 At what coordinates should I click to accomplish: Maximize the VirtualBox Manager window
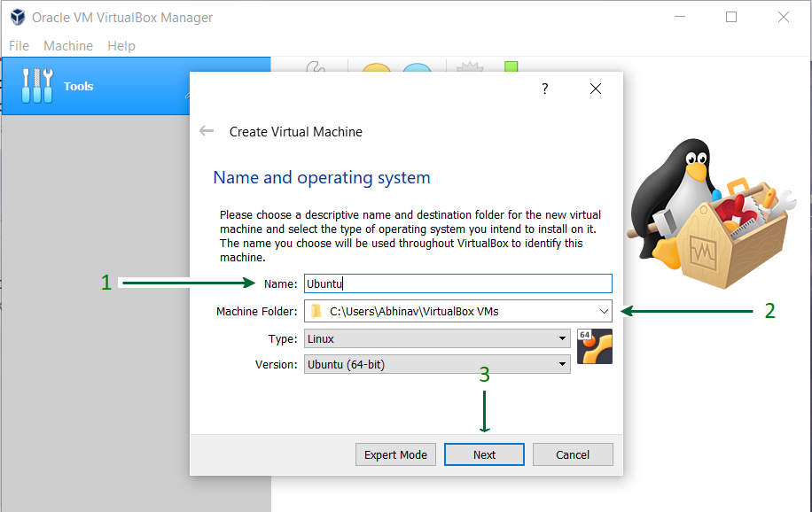731,17
